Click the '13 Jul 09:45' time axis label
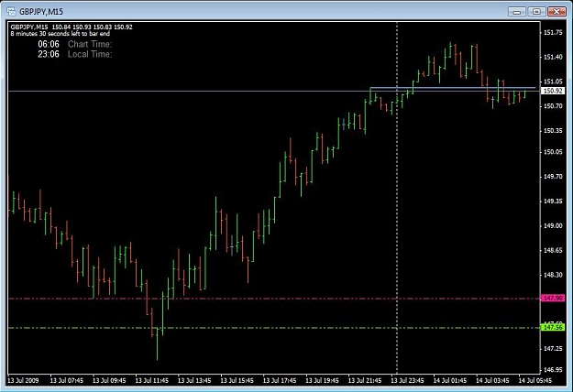Image resolution: width=573 pixels, height=392 pixels. coord(109,380)
